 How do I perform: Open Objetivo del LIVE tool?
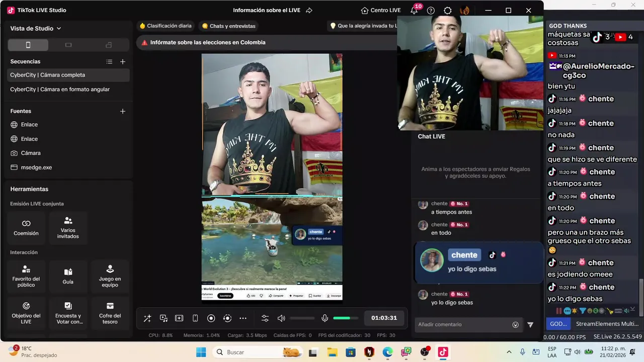point(26,313)
